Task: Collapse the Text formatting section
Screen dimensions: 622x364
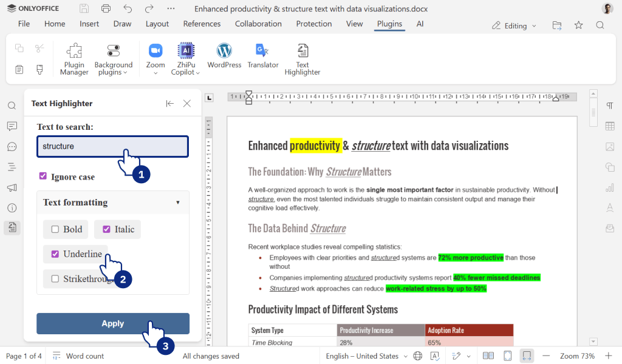Action: click(178, 202)
